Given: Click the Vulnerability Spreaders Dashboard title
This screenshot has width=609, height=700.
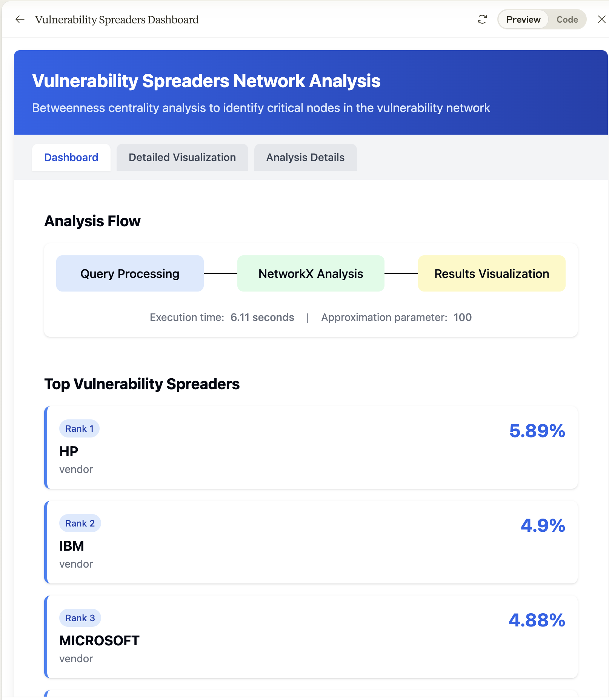Looking at the screenshot, I should [117, 20].
